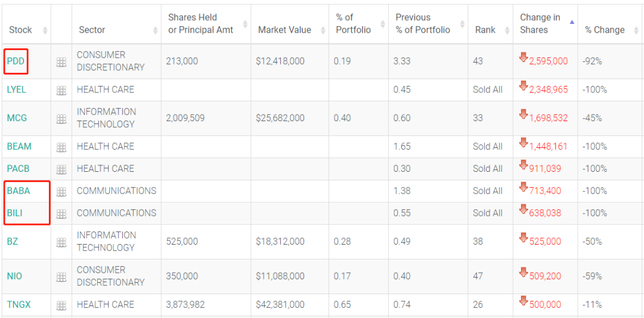Sort by Rank column header
This screenshot has width=644, height=318.
(485, 30)
